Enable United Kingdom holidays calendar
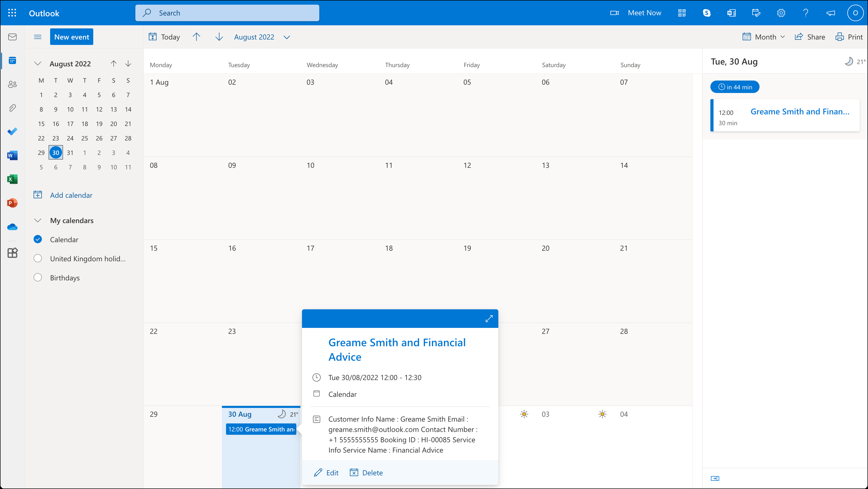Viewport: 868px width, 489px height. (x=38, y=259)
